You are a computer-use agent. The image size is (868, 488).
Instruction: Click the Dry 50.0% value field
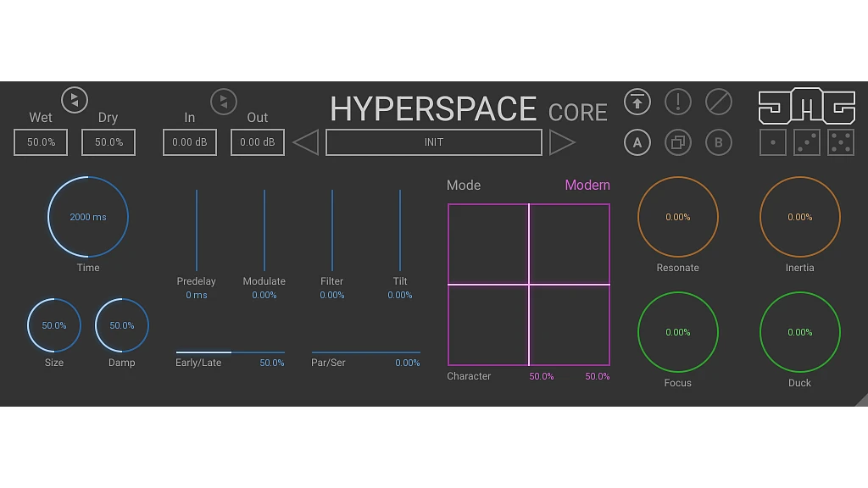click(x=108, y=142)
